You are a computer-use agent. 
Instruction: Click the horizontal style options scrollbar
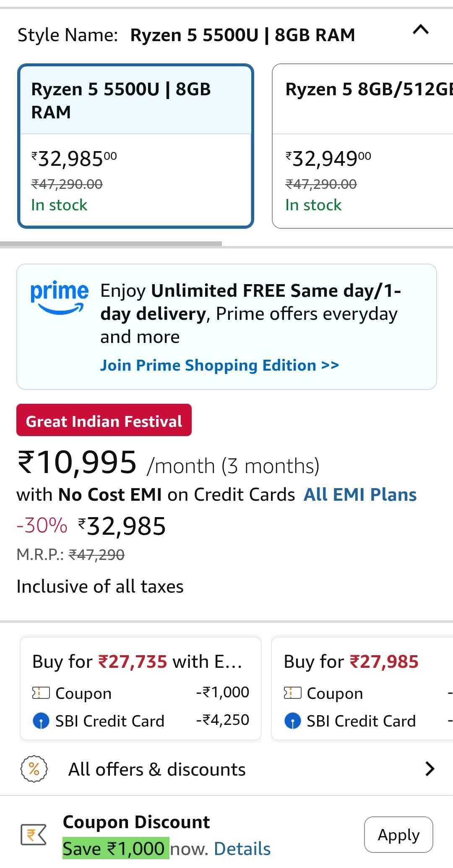111,243
